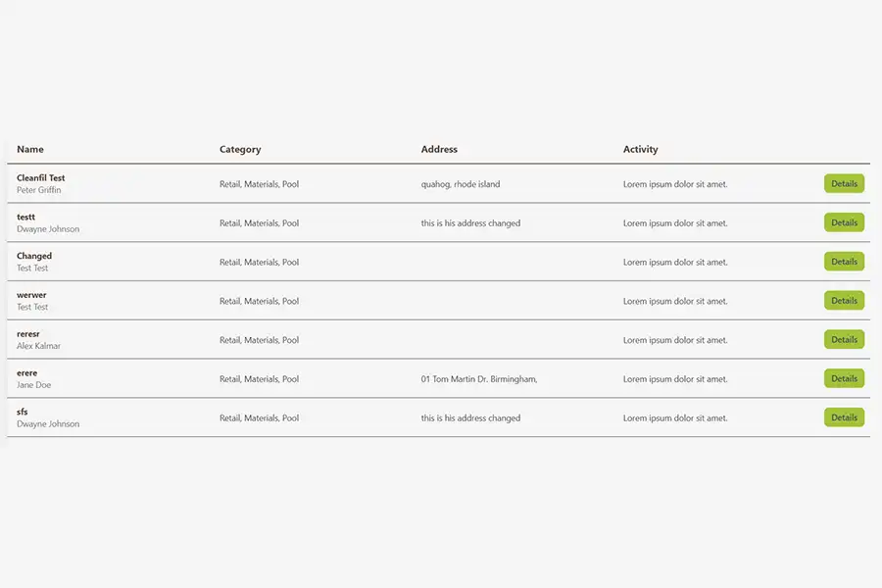Click the Tom Martin Dr. Birmingham address

pyautogui.click(x=479, y=379)
